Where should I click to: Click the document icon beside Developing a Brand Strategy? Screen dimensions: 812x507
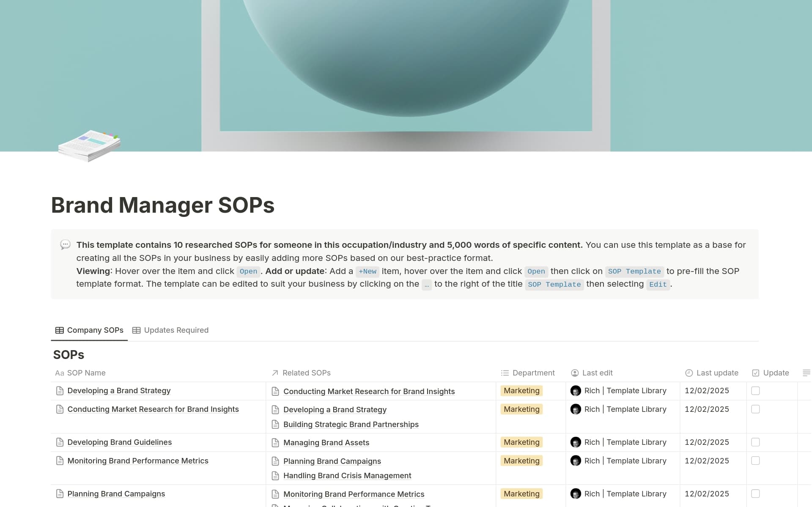[x=59, y=391]
